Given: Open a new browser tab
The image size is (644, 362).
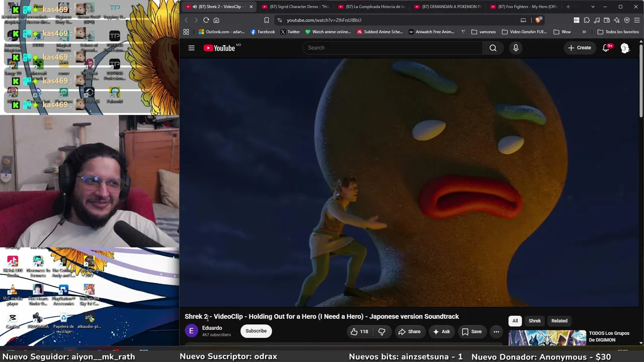Looking at the screenshot, I should click(568, 7).
